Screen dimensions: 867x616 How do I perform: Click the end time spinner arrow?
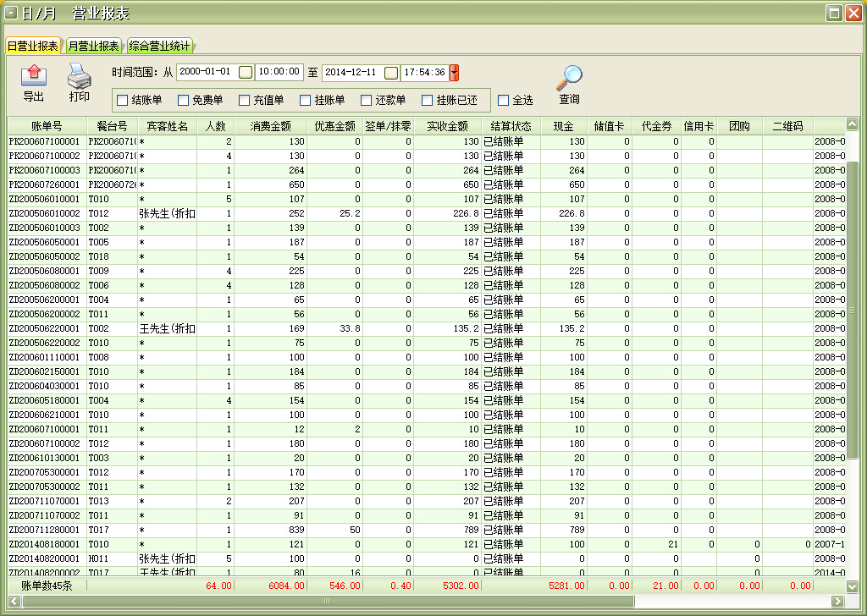point(455,73)
